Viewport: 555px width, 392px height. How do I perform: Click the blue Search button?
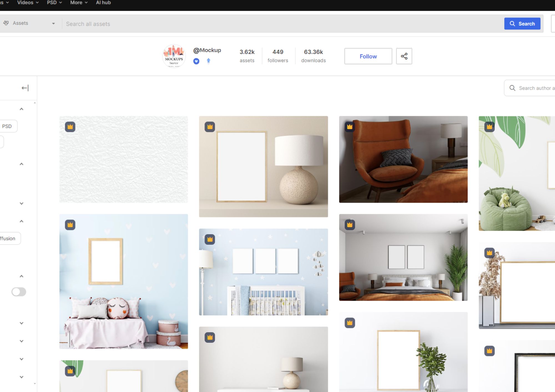coord(522,24)
